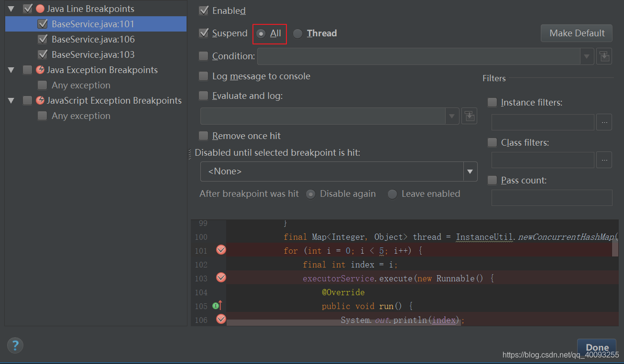Check Any exception under Java Exception Breakpoints
The height and width of the screenshot is (364, 624).
43,85
